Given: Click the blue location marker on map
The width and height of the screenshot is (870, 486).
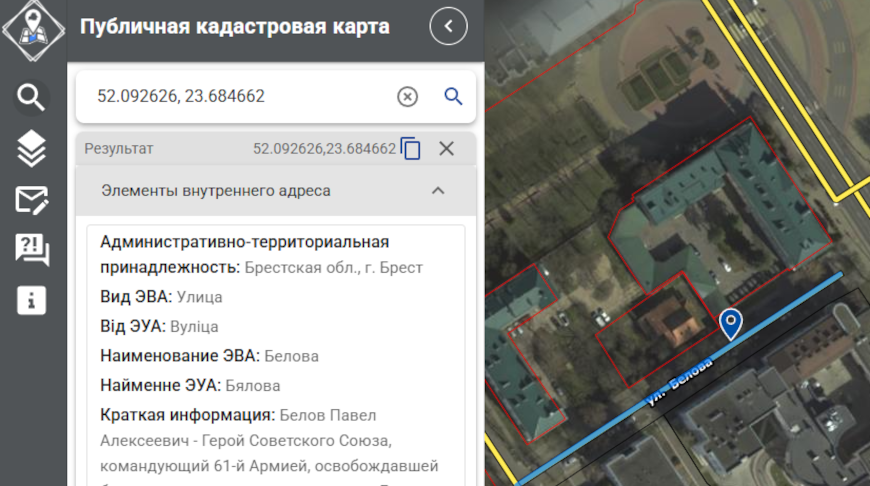Looking at the screenshot, I should (x=731, y=323).
